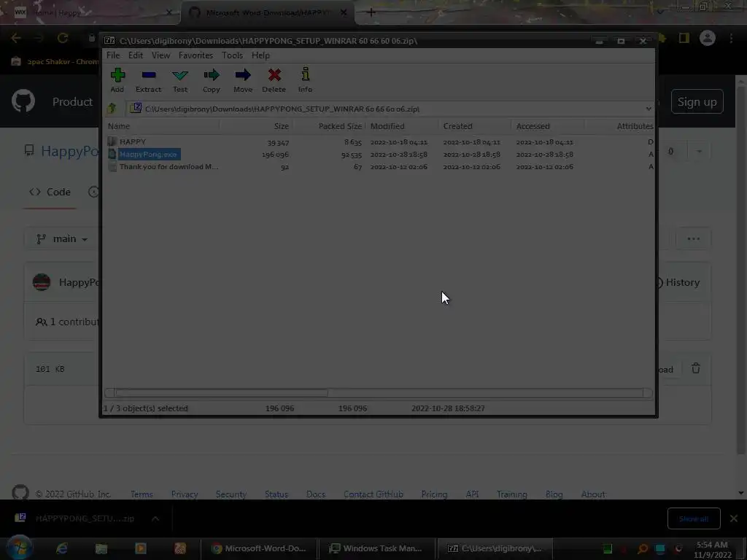Open the Edit menu in 7-Zip
The width and height of the screenshot is (747, 560).
coord(135,55)
